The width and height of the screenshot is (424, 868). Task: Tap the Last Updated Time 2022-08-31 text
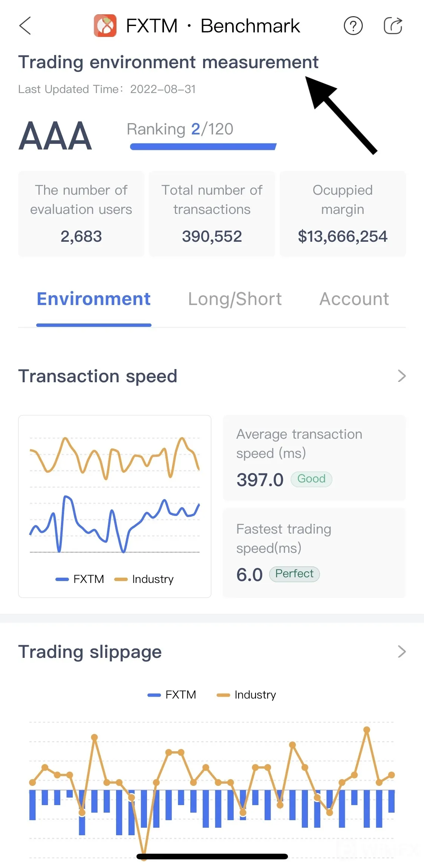click(107, 89)
